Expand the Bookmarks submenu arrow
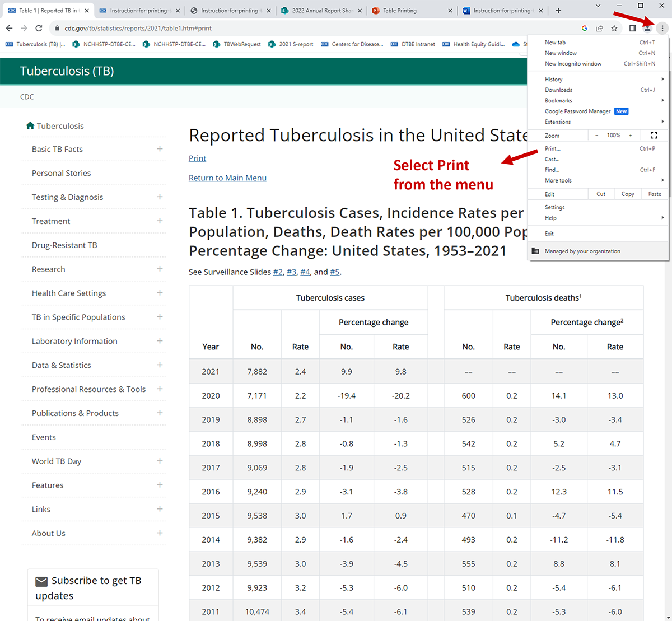This screenshot has width=672, height=621. (x=663, y=100)
